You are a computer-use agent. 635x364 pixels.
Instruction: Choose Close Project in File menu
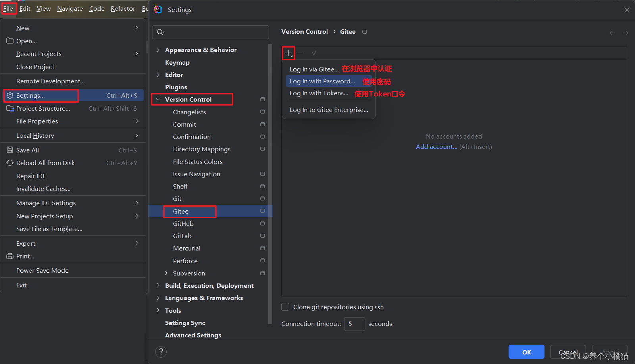click(73, 67)
